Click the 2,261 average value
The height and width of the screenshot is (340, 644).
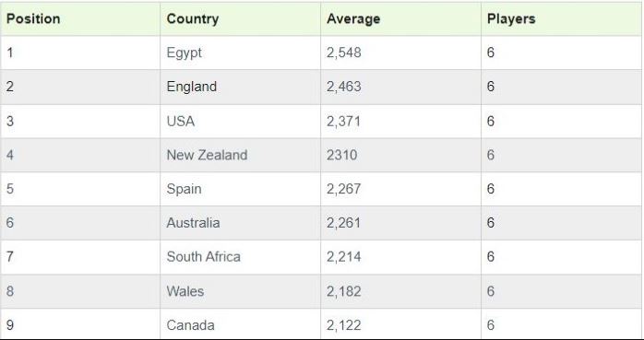coord(344,223)
